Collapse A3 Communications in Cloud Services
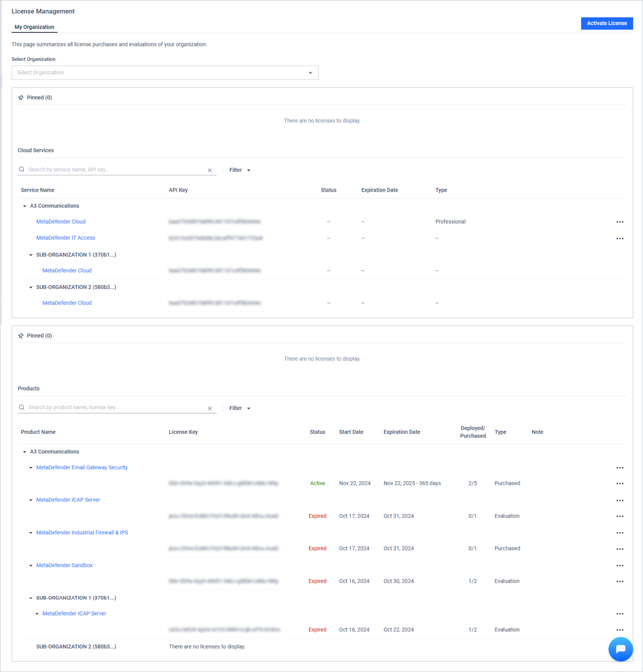The image size is (643, 672). 25,206
